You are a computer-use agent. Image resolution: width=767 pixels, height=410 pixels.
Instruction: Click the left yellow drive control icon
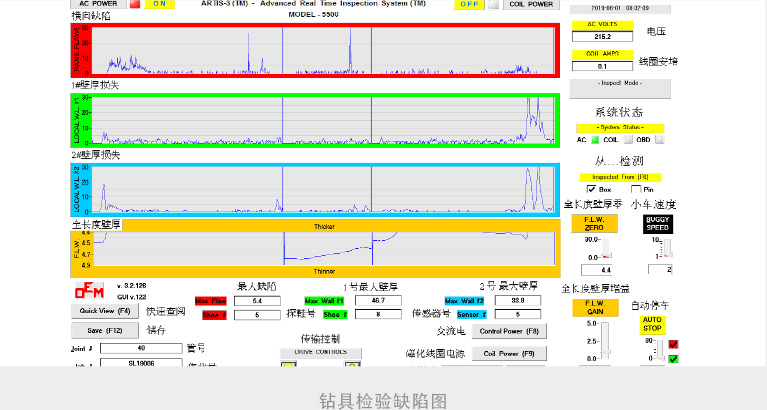pos(288,363)
